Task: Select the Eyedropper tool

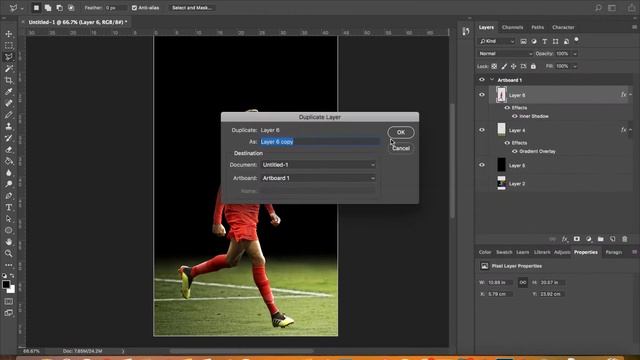Action: click(9, 91)
